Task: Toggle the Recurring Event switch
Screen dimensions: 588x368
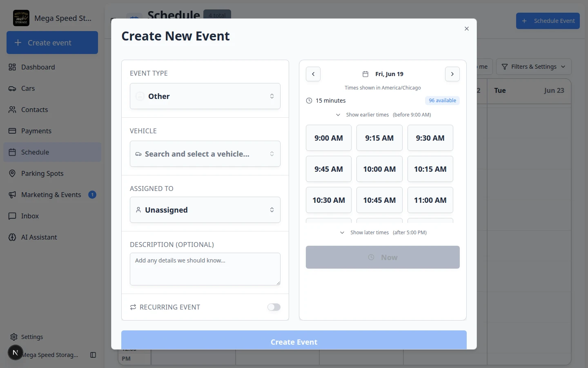Action: [x=274, y=307]
